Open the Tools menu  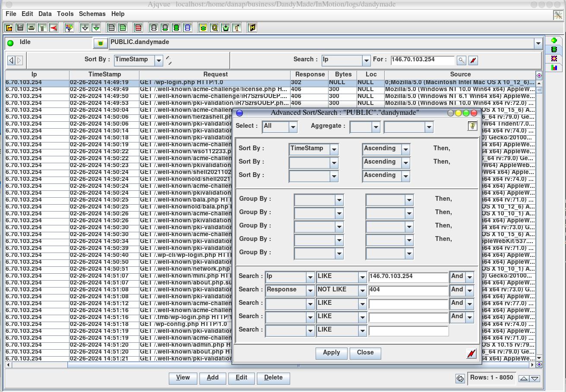coord(65,14)
